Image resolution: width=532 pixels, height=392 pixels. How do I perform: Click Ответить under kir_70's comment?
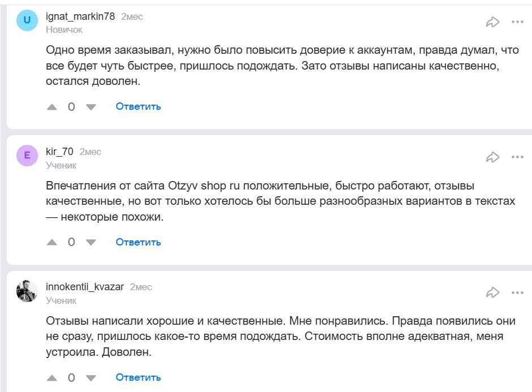tap(138, 242)
